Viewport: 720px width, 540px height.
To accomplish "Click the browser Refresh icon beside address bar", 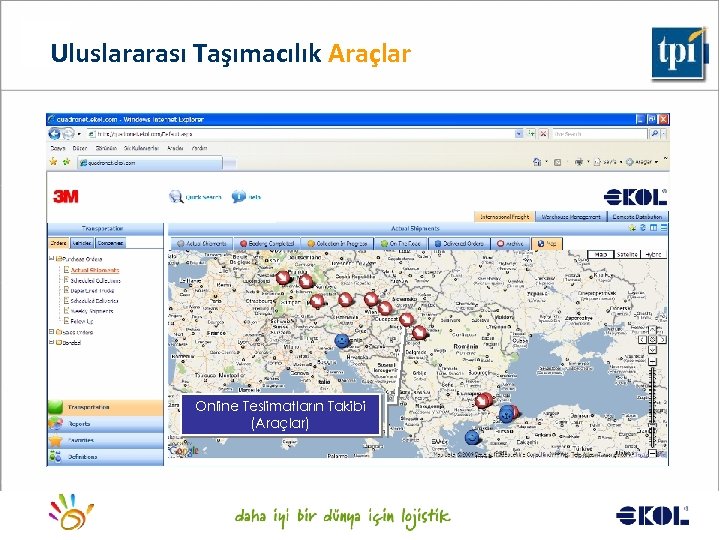I will 531,134.
